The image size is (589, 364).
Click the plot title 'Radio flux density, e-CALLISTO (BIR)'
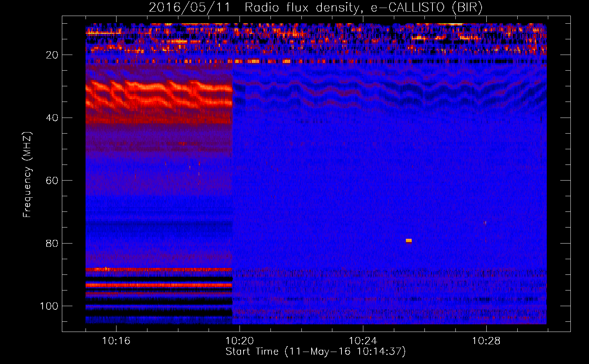pos(363,8)
